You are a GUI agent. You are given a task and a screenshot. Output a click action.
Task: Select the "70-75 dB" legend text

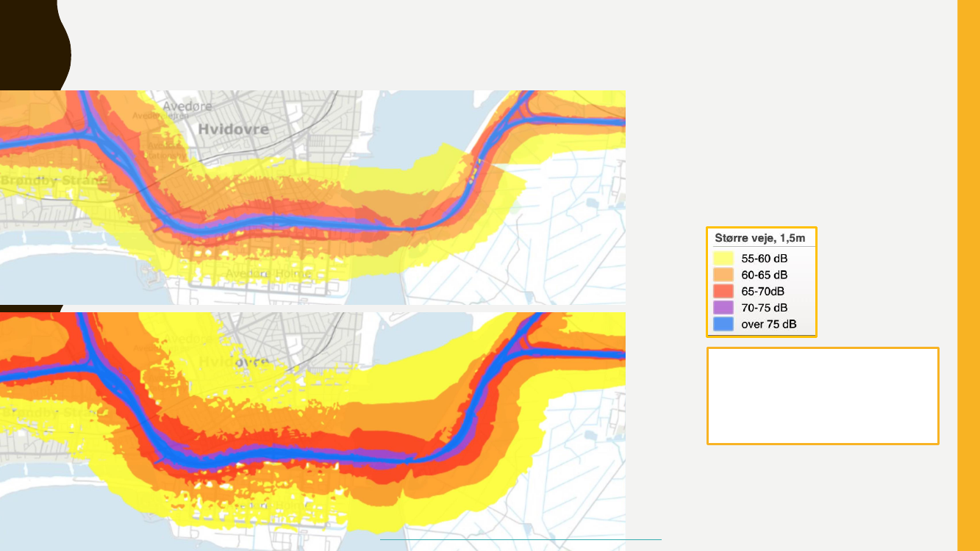pyautogui.click(x=765, y=307)
